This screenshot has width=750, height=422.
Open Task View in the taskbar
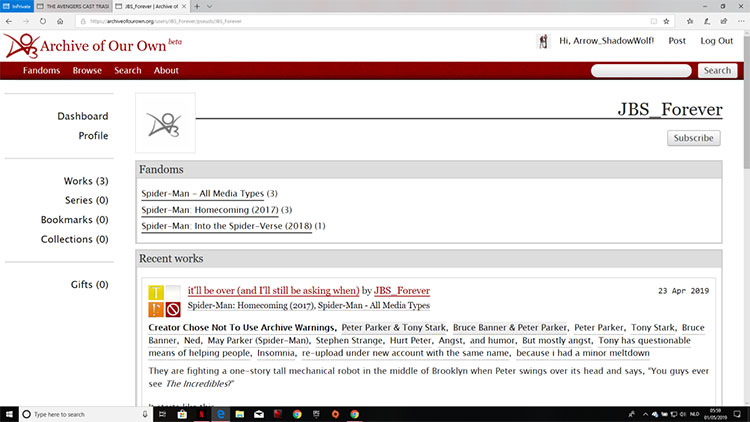pos(163,414)
